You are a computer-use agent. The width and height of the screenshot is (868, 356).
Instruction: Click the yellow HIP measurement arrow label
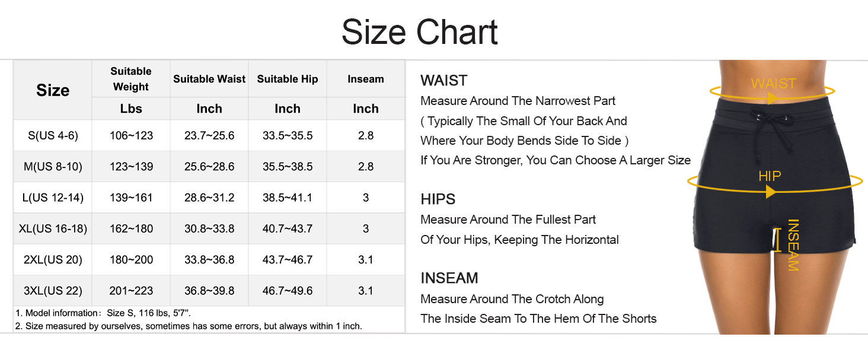coord(770,176)
